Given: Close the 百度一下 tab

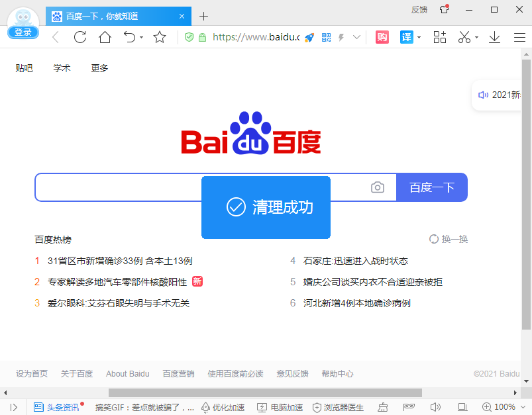Looking at the screenshot, I should point(182,16).
